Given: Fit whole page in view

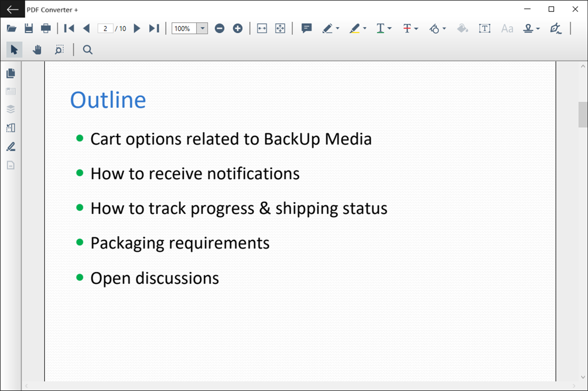Looking at the screenshot, I should pos(280,28).
